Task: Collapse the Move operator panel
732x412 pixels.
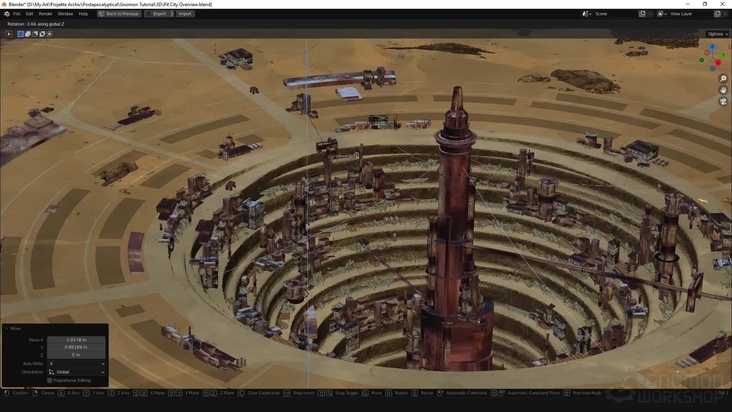Action: [6, 328]
